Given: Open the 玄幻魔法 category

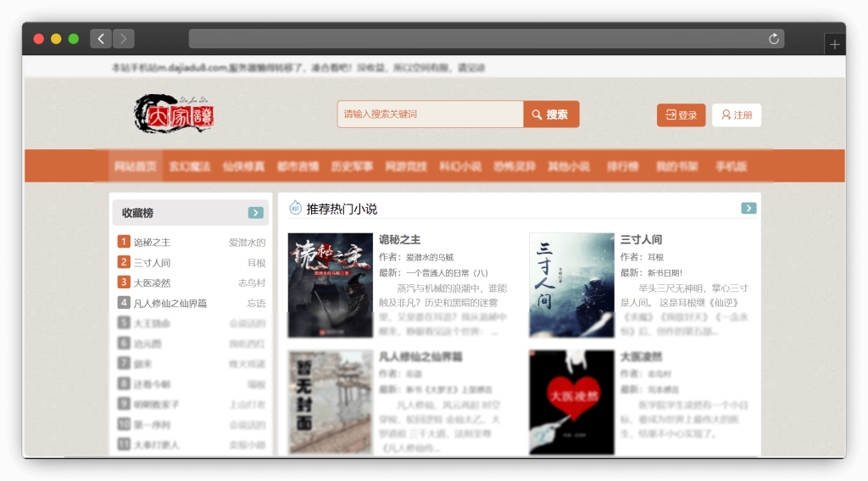Looking at the screenshot, I should (190, 166).
